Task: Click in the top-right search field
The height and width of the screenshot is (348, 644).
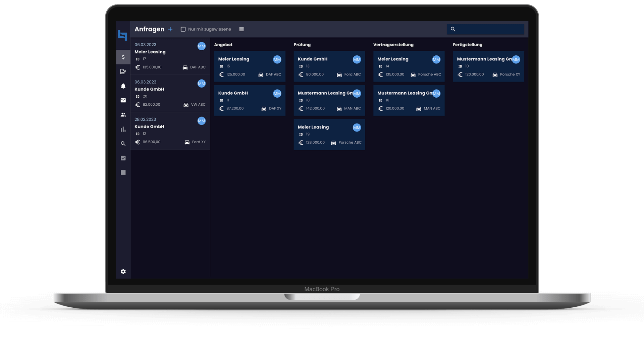Action: 490,29
